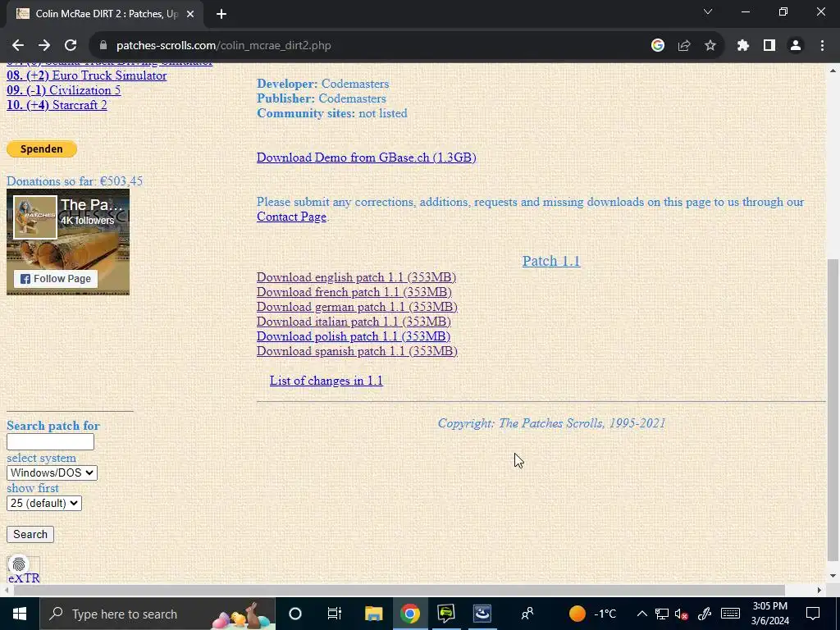
Task: Click the fingerprint icon above eXTR
Action: pyautogui.click(x=19, y=564)
